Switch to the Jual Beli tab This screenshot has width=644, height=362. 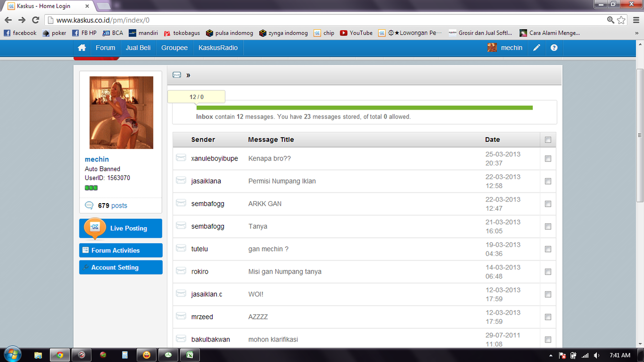pos(138,47)
